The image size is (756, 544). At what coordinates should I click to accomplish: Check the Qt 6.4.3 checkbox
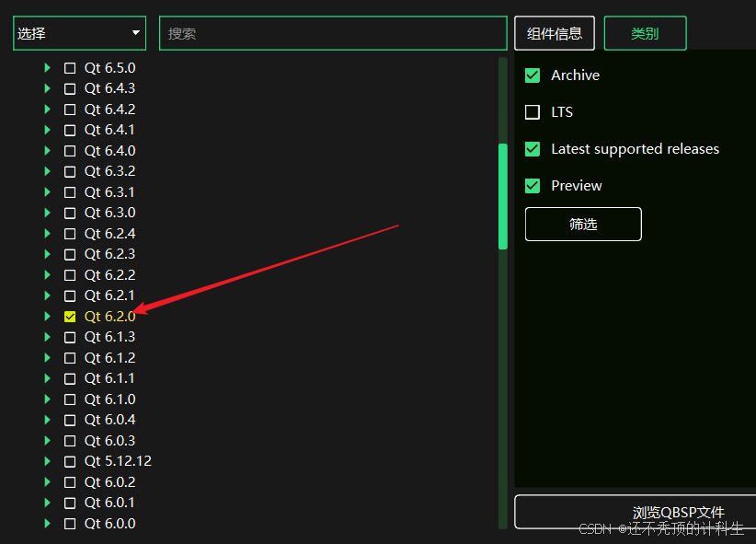coord(70,88)
